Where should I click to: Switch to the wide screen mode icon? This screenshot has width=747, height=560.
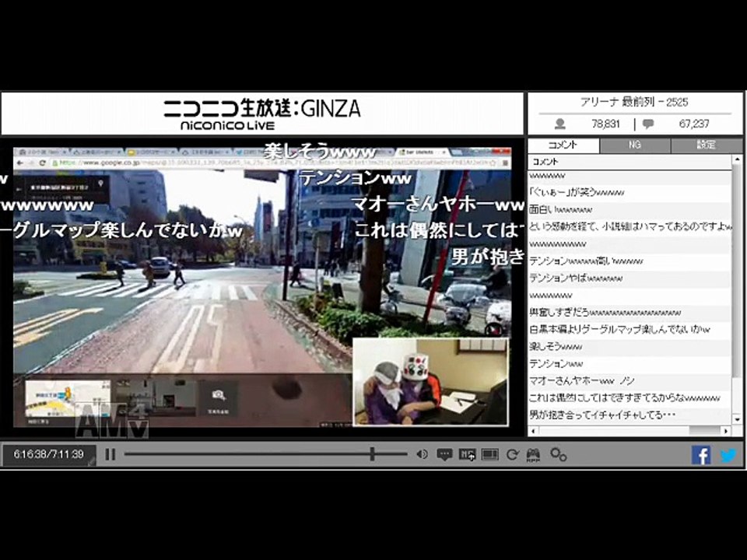489,454
